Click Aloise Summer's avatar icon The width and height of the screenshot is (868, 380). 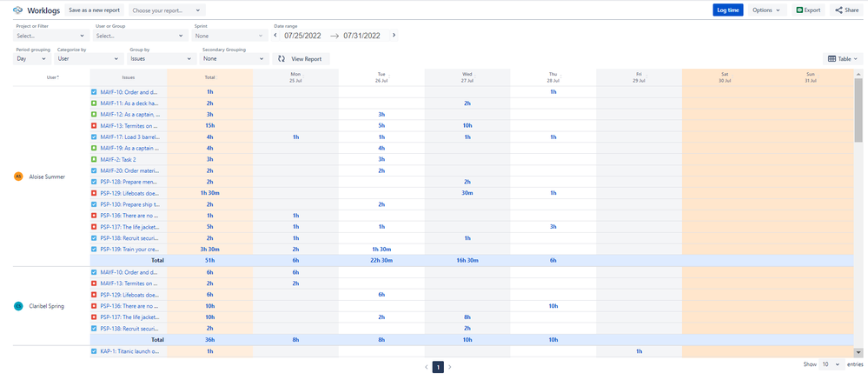coord(18,177)
